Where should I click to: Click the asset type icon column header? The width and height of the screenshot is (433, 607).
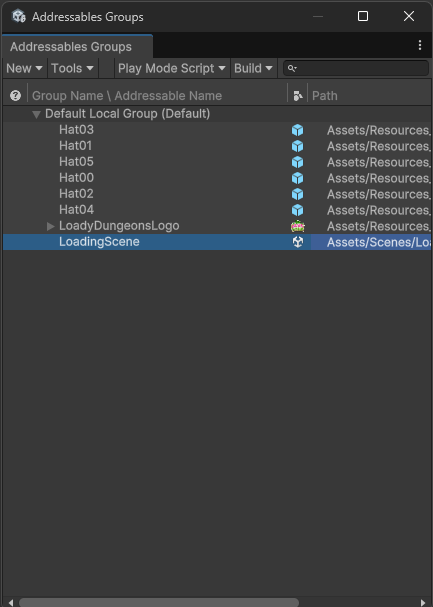tap(298, 96)
